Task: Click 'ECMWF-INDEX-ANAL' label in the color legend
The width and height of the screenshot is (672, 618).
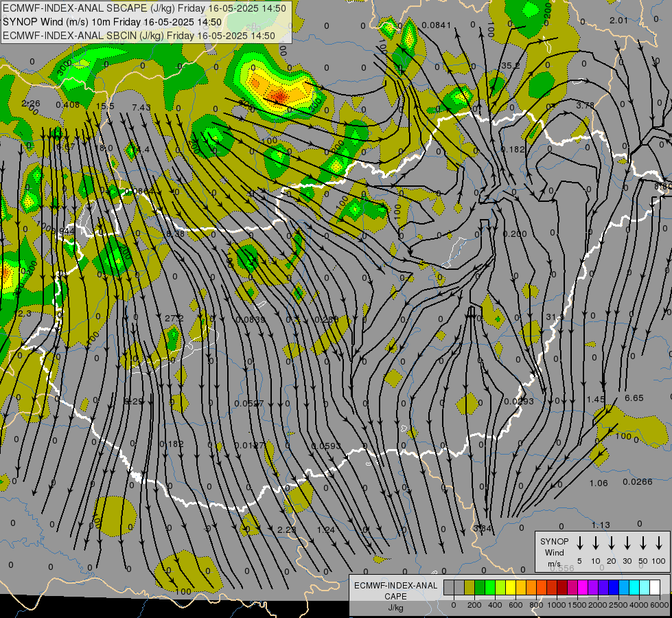Action: point(395,586)
